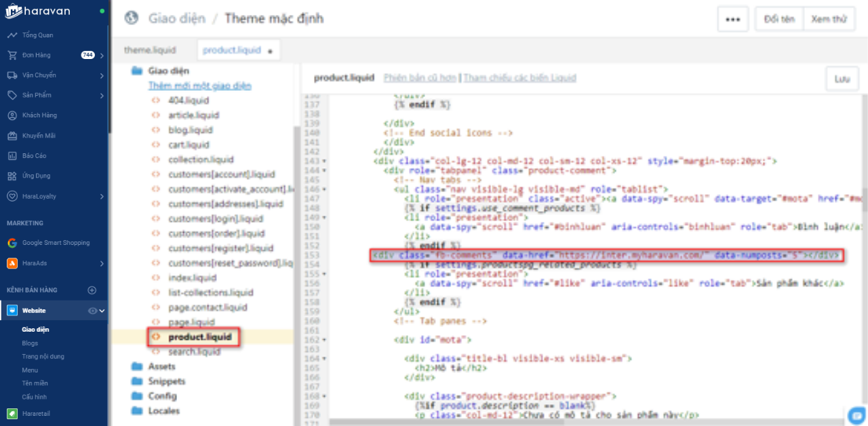Add a new sales channel plus icon

coord(92,290)
